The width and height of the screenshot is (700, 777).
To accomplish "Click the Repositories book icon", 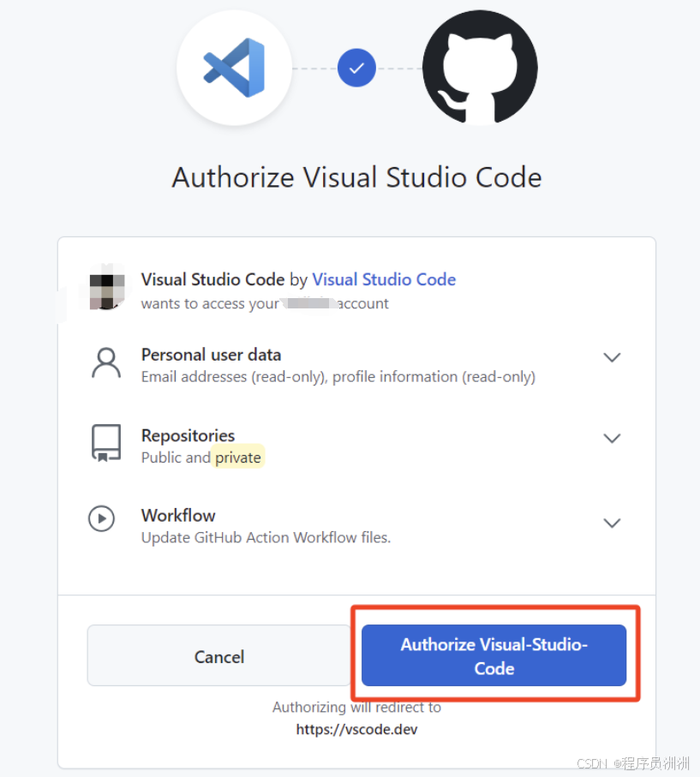I will pos(106,443).
